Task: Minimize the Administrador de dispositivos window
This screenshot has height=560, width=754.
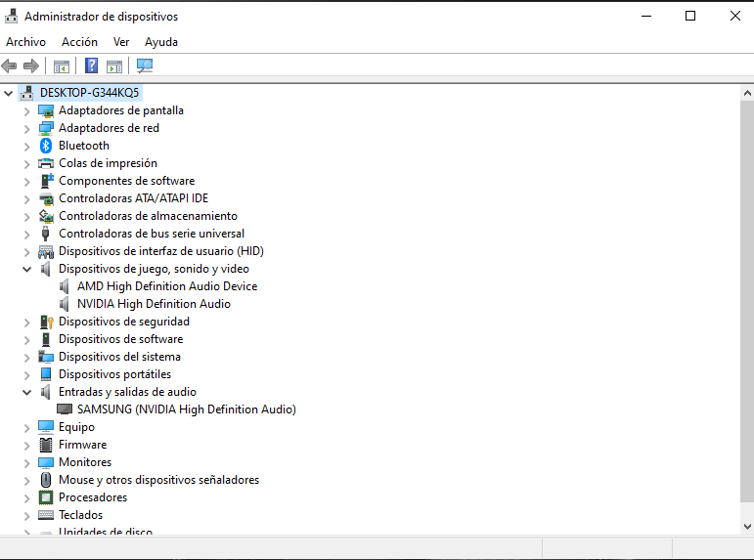Action: pyautogui.click(x=646, y=17)
